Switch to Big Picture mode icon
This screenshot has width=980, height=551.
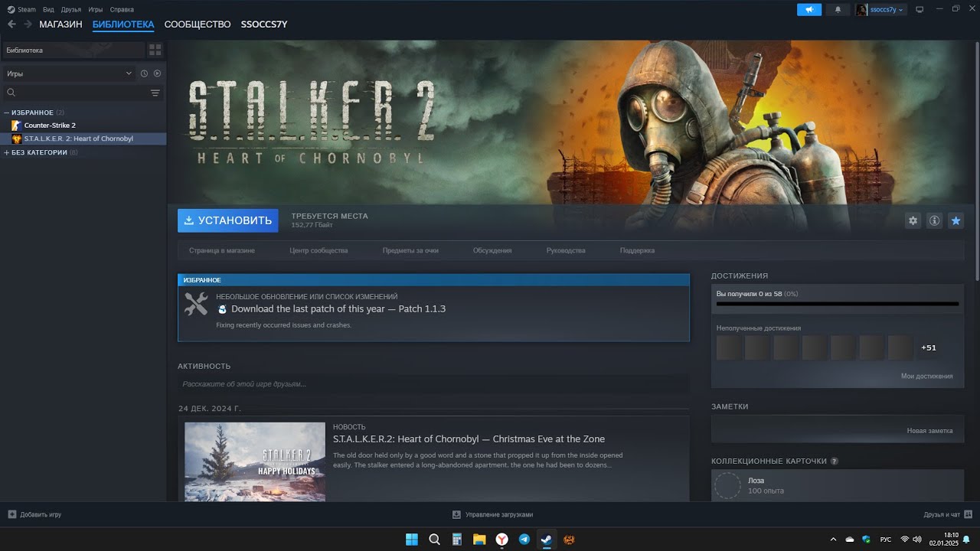tap(920, 9)
